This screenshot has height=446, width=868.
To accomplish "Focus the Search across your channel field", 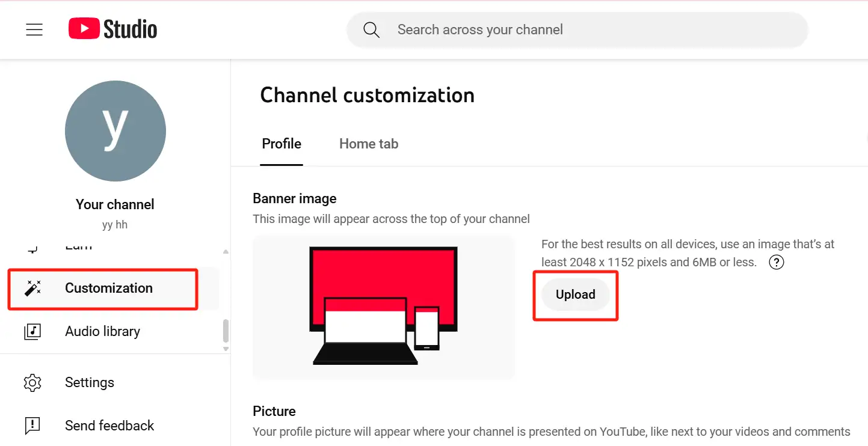I will [x=577, y=29].
